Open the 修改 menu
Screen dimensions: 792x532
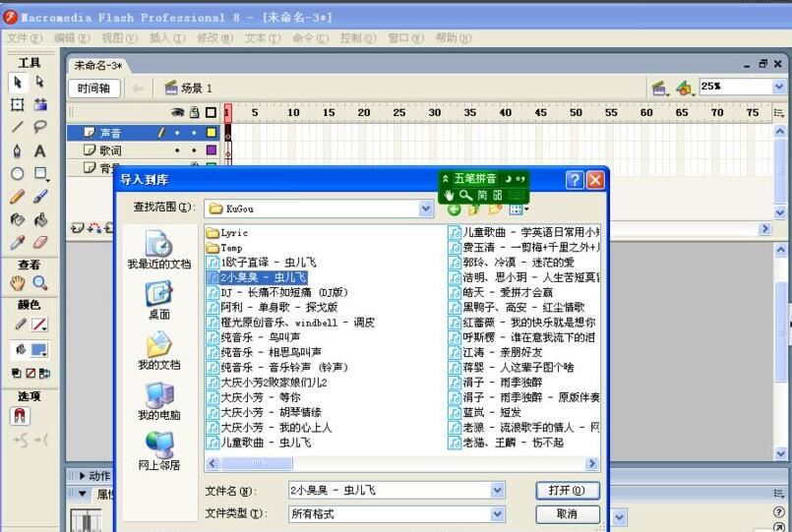[x=215, y=37]
